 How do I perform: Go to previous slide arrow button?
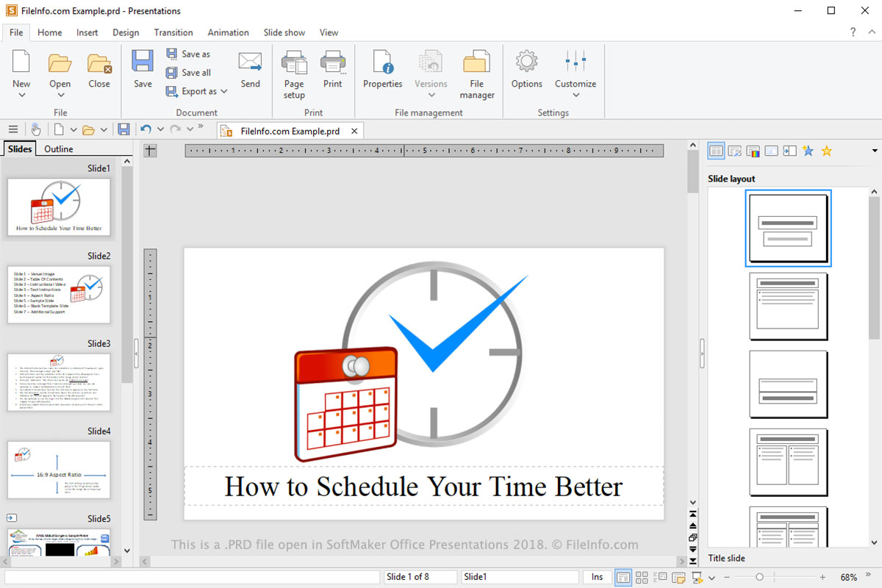click(692, 526)
